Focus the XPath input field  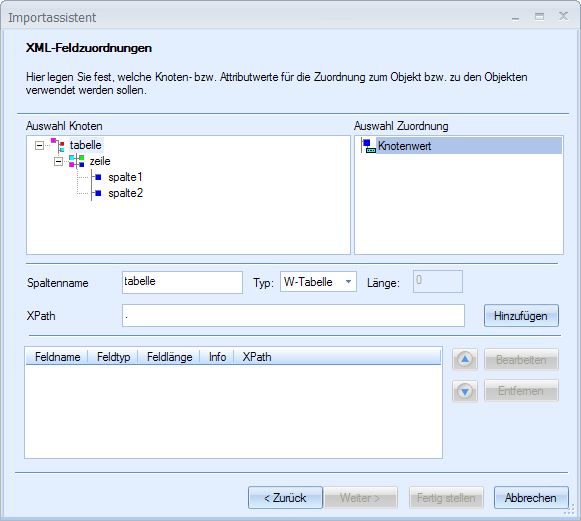coord(293,316)
